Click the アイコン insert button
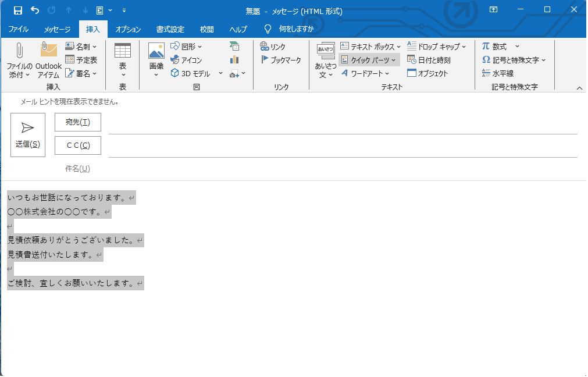 click(x=186, y=60)
